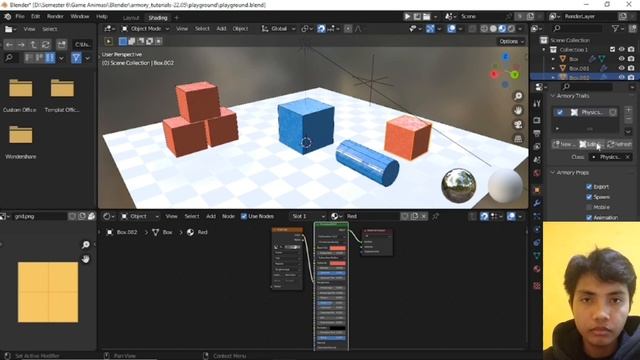This screenshot has height=360, width=640.
Task: Toggle perspective/orthographic grid gizmo in viewport
Action: point(518,139)
